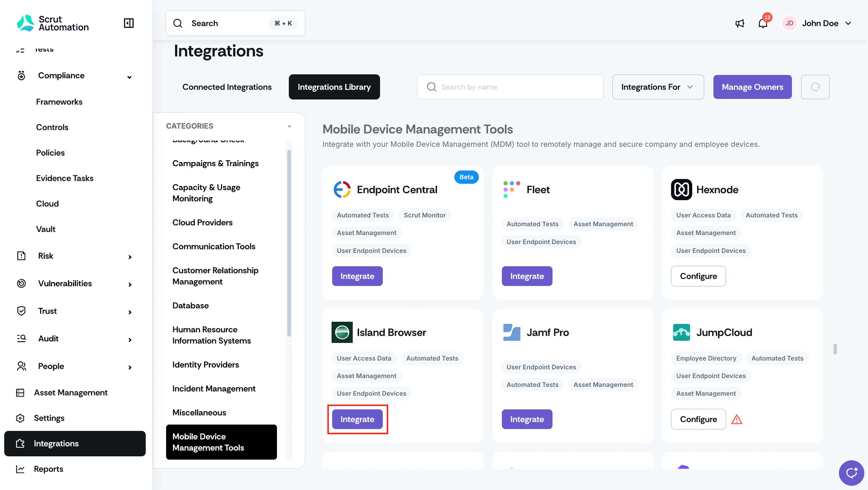Click the Settings gear icon
Image resolution: width=868 pixels, height=490 pixels.
[20, 418]
